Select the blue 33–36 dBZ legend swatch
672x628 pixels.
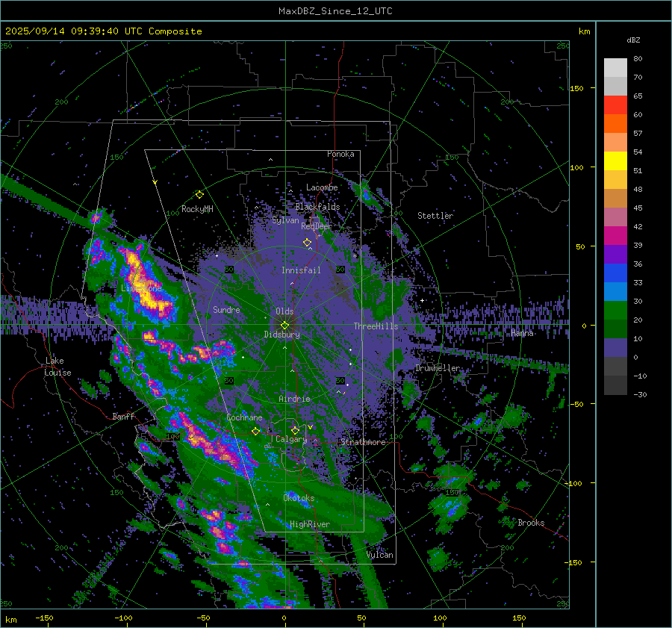click(615, 273)
